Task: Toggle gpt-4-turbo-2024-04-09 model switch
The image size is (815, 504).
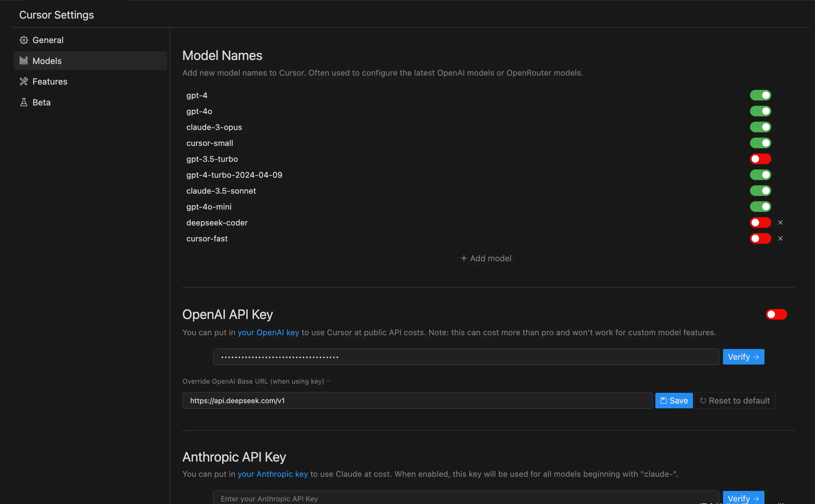Action: 760,175
